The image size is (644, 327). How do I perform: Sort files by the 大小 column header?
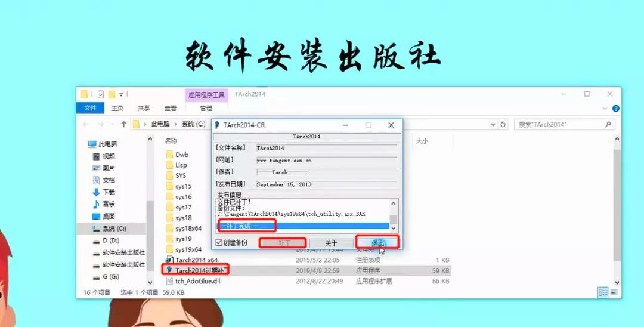click(x=422, y=141)
